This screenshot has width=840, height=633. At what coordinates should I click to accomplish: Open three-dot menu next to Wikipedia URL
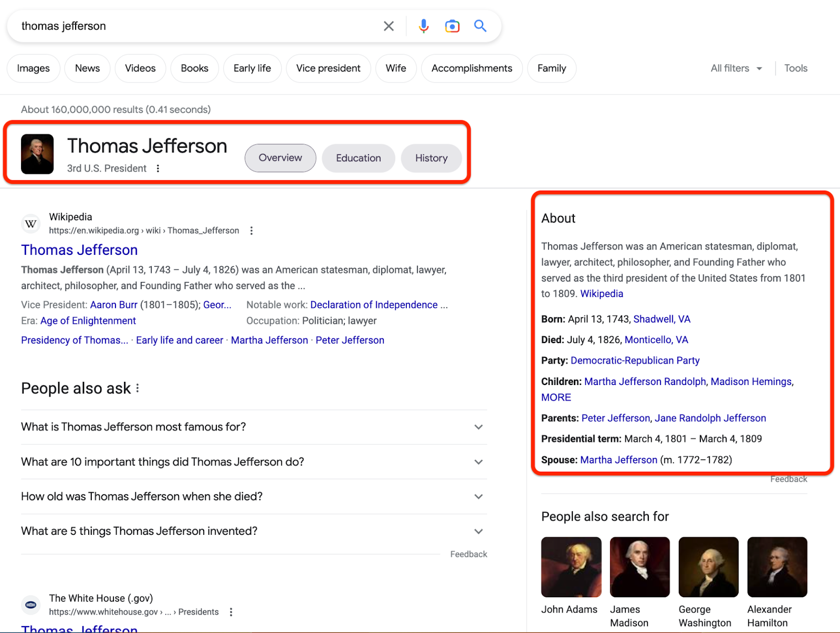click(x=251, y=231)
